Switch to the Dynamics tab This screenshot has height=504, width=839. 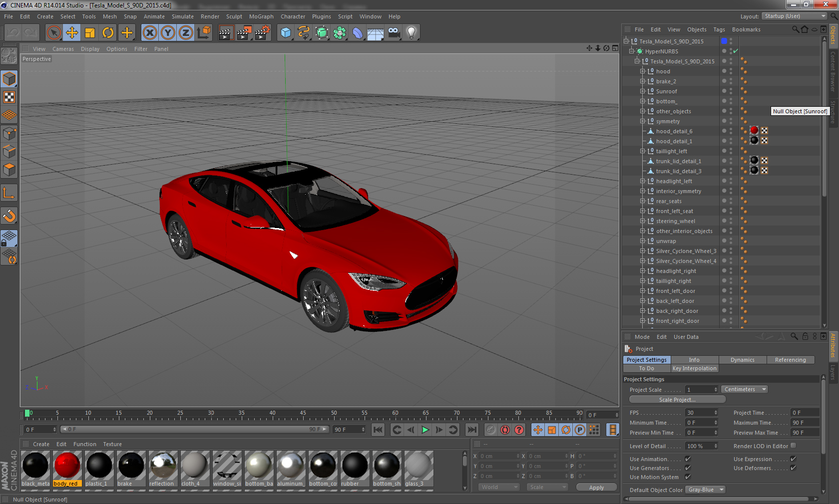point(742,360)
